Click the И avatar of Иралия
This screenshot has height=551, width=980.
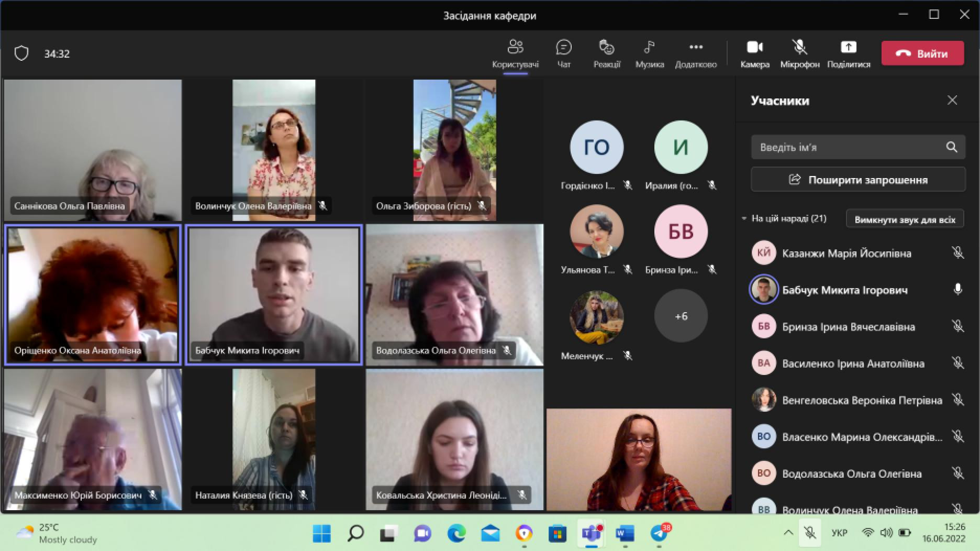point(681,147)
